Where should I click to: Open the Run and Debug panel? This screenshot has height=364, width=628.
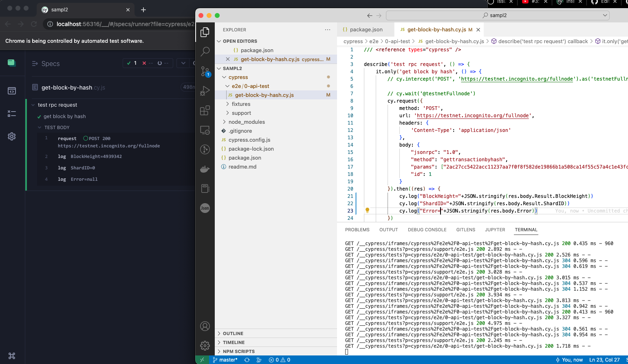coord(205,91)
